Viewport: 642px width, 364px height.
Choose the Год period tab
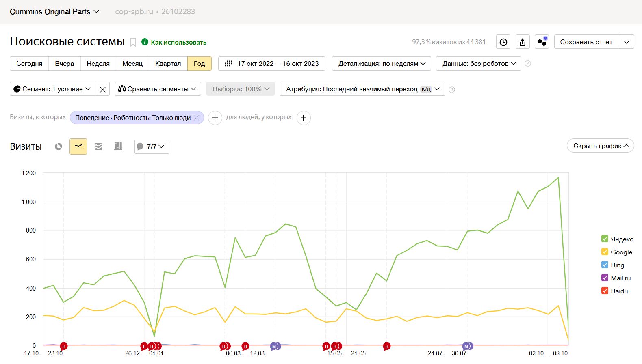(x=200, y=63)
